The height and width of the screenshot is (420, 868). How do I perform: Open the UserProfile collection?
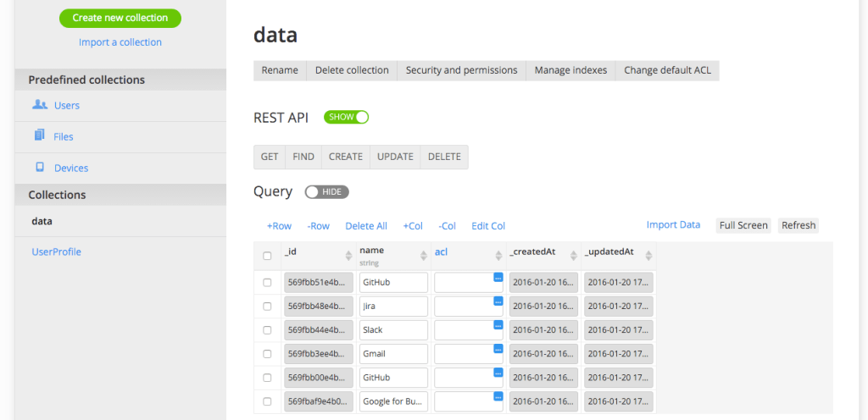pyautogui.click(x=56, y=251)
